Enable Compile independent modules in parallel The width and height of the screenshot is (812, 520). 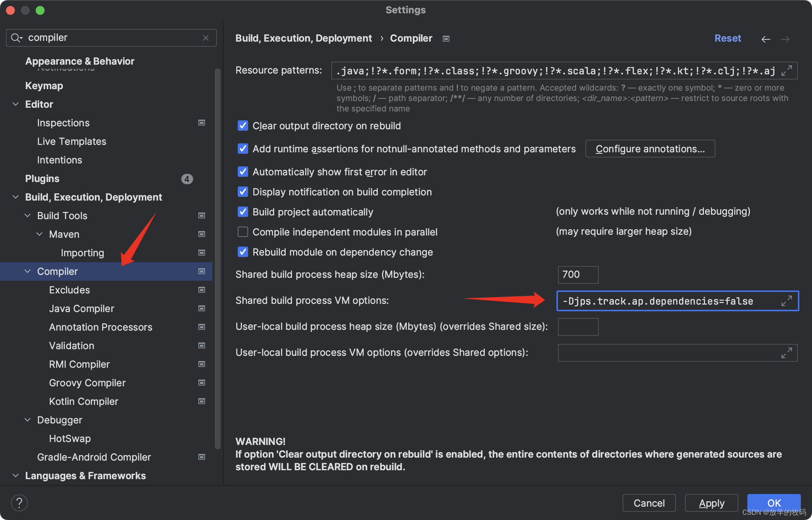243,231
